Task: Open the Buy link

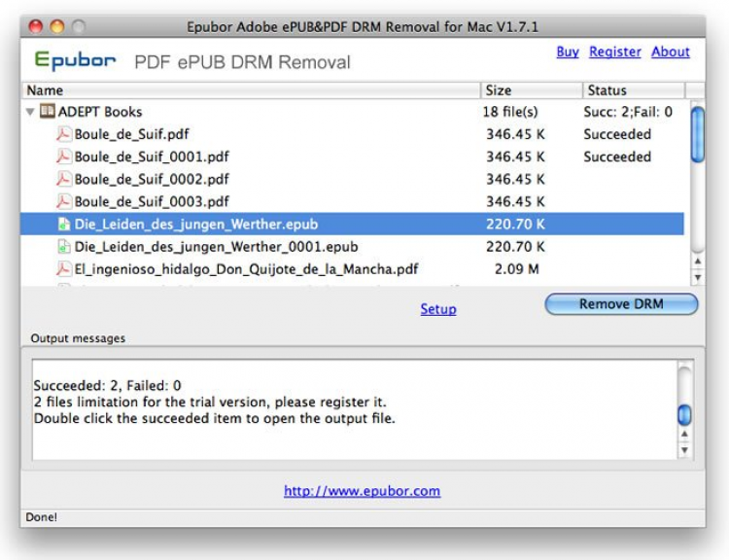Action: (568, 52)
